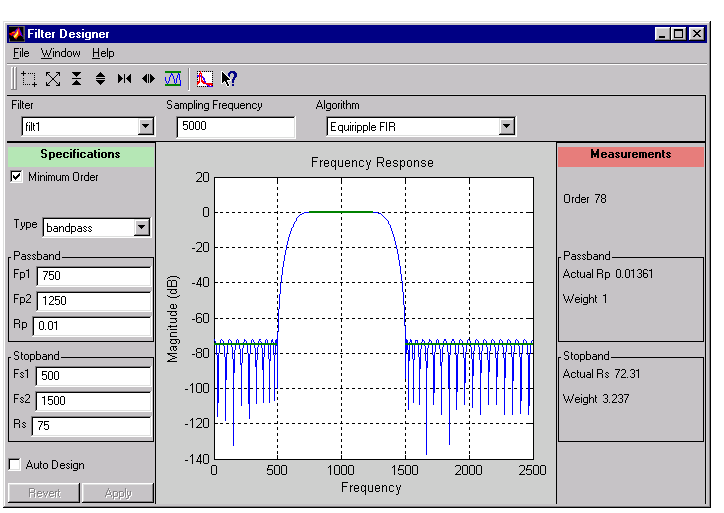The width and height of the screenshot is (724, 513).
Task: Open the Help menu
Action: (x=103, y=53)
